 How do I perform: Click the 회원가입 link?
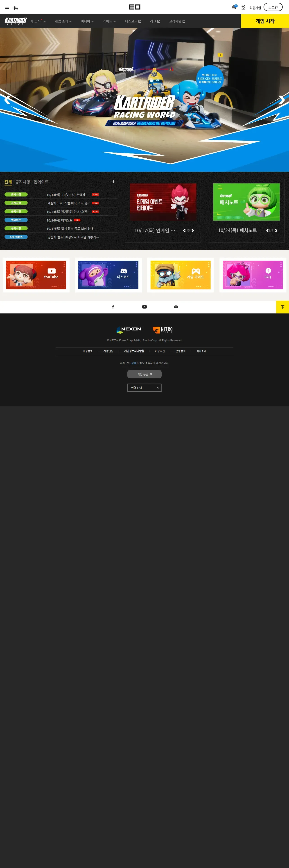[x=255, y=8]
